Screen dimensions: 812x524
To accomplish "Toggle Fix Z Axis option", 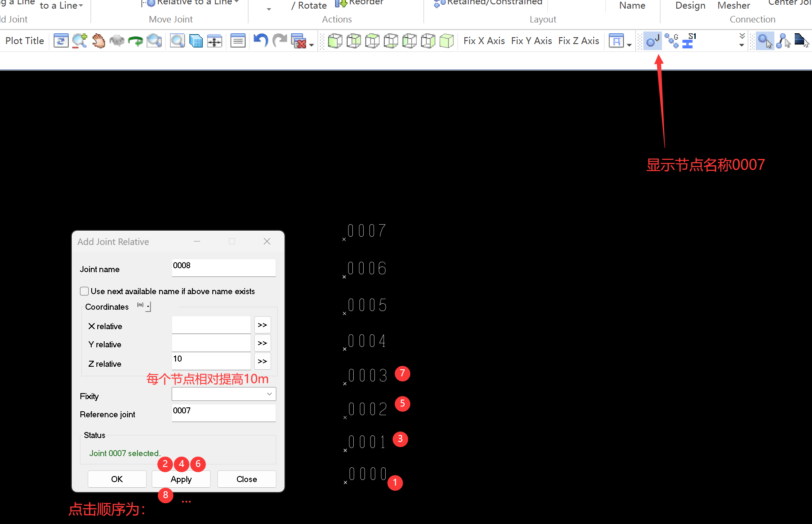I will pos(578,41).
